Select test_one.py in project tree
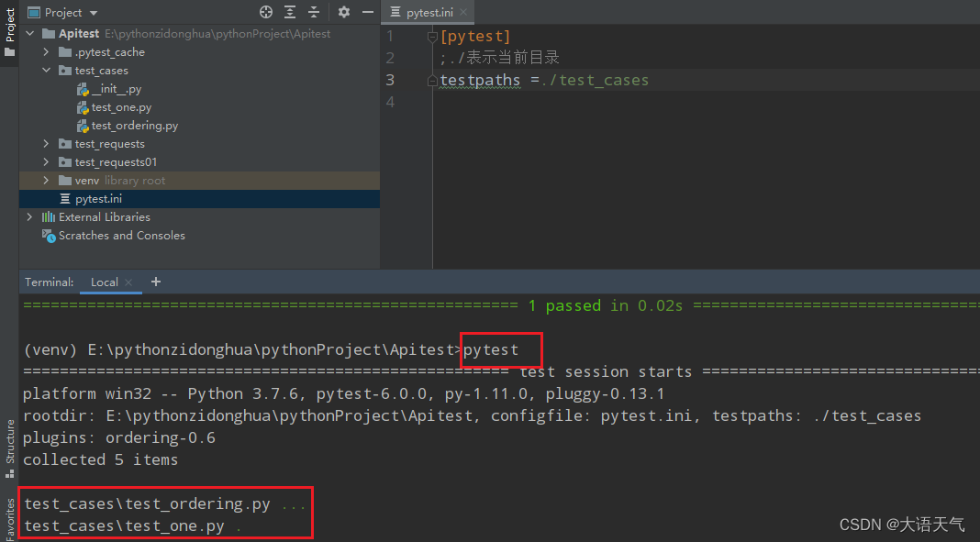This screenshot has height=542, width=980. (121, 107)
